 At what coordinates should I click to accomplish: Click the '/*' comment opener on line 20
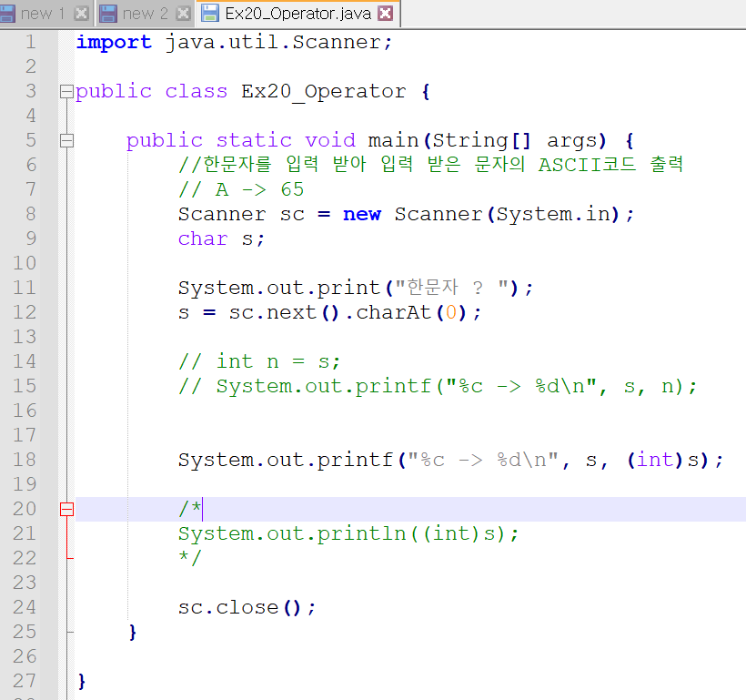click(x=190, y=509)
